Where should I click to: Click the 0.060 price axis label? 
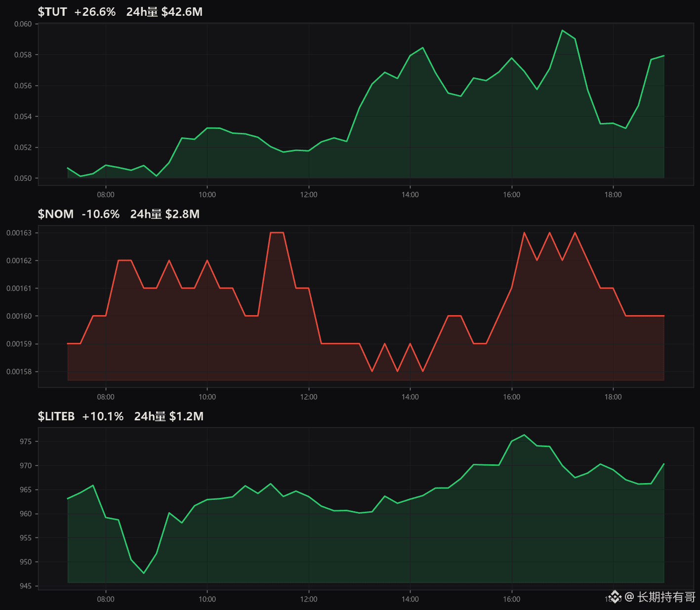[x=23, y=24]
